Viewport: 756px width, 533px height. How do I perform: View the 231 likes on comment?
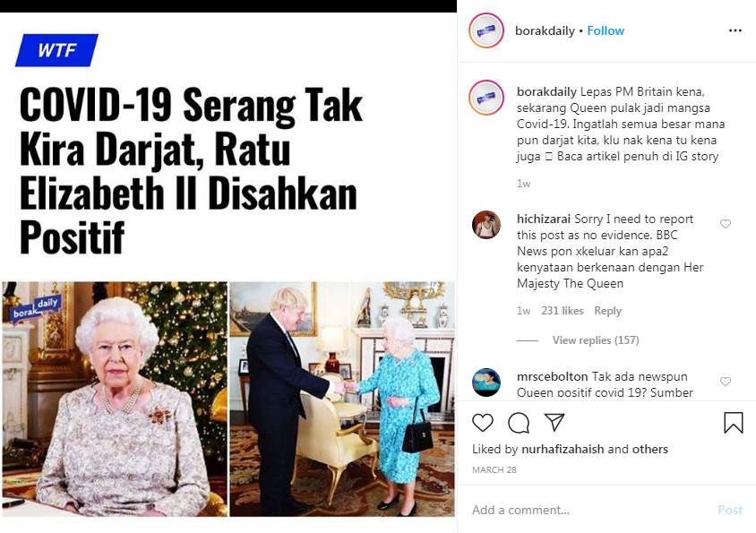(x=563, y=311)
